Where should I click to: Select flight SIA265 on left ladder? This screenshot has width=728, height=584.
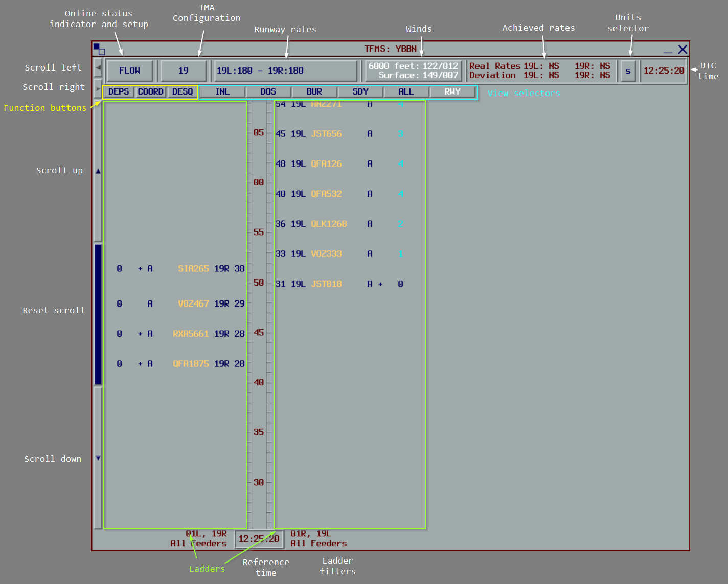click(193, 269)
